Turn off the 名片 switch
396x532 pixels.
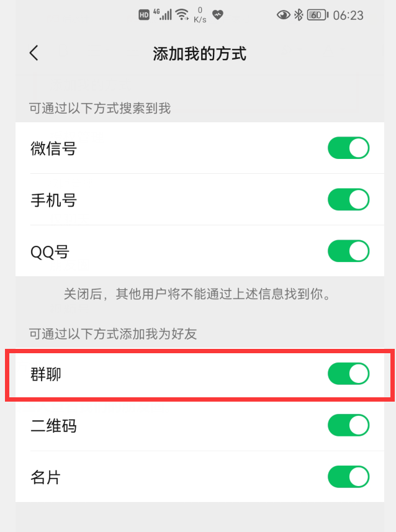coord(348,477)
